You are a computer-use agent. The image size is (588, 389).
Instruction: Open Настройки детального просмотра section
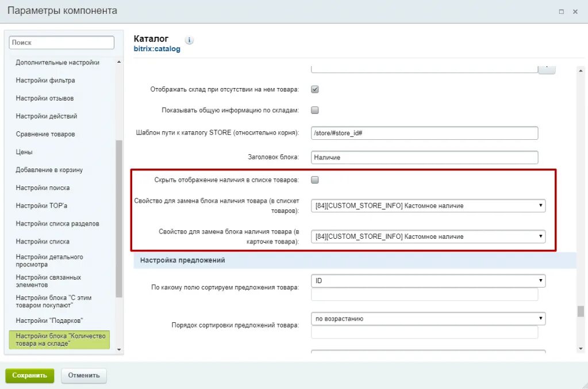coord(49,261)
